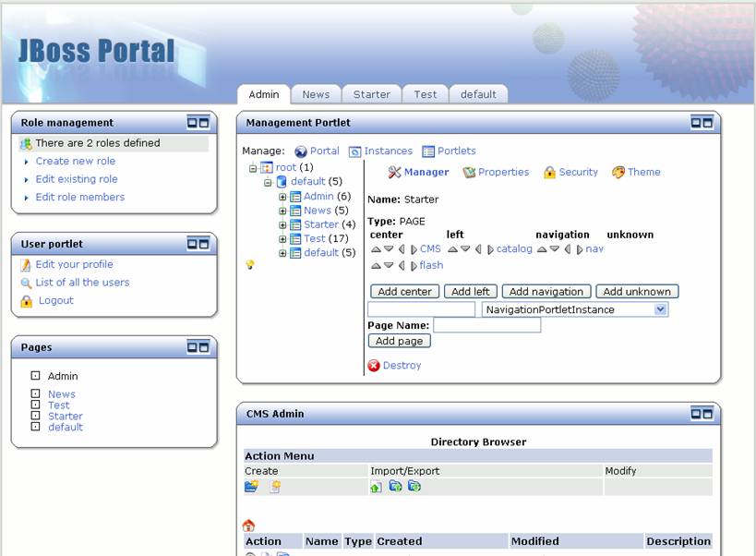Viewport: 756px width, 556px height.
Task: Maximize the Pages portlet
Action: click(x=204, y=347)
